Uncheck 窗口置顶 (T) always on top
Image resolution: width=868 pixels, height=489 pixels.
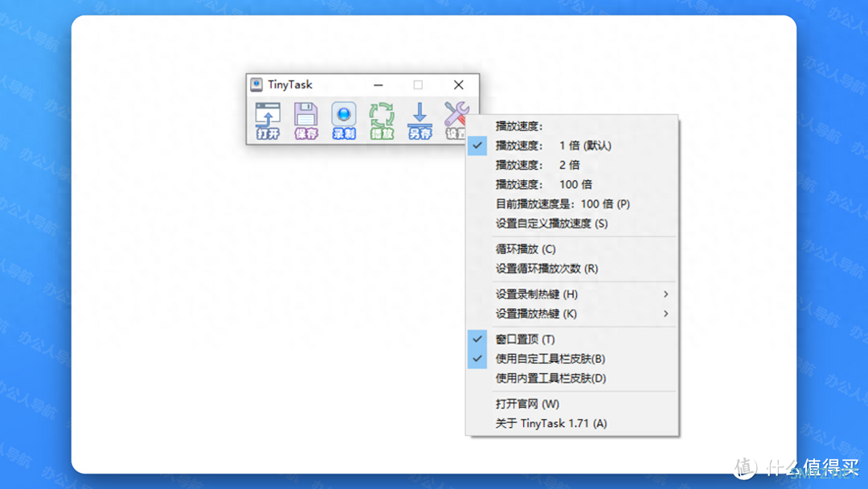point(572,339)
